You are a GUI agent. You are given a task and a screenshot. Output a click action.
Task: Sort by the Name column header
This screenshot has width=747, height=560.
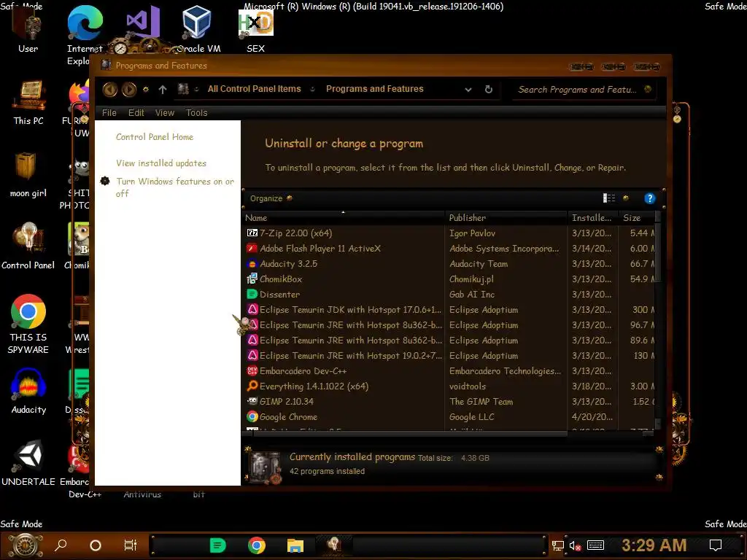tap(343, 217)
